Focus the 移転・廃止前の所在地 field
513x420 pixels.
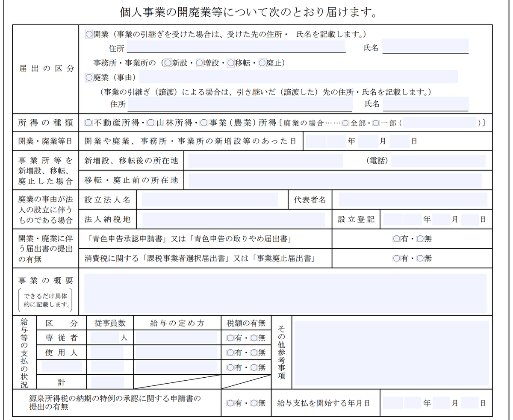(335, 180)
